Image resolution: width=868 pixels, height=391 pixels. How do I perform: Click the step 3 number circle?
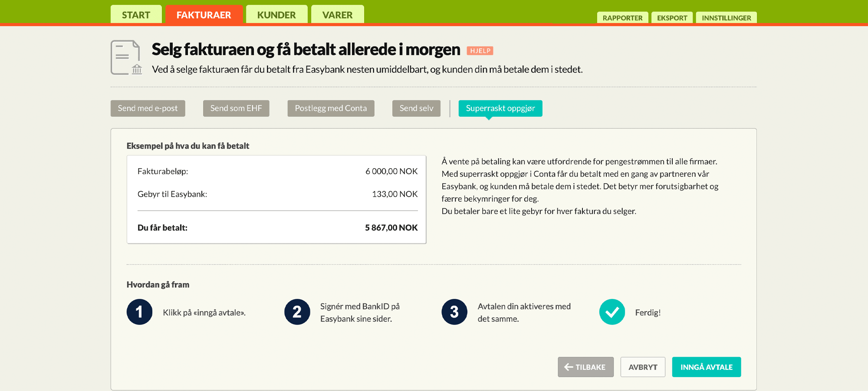tap(454, 312)
